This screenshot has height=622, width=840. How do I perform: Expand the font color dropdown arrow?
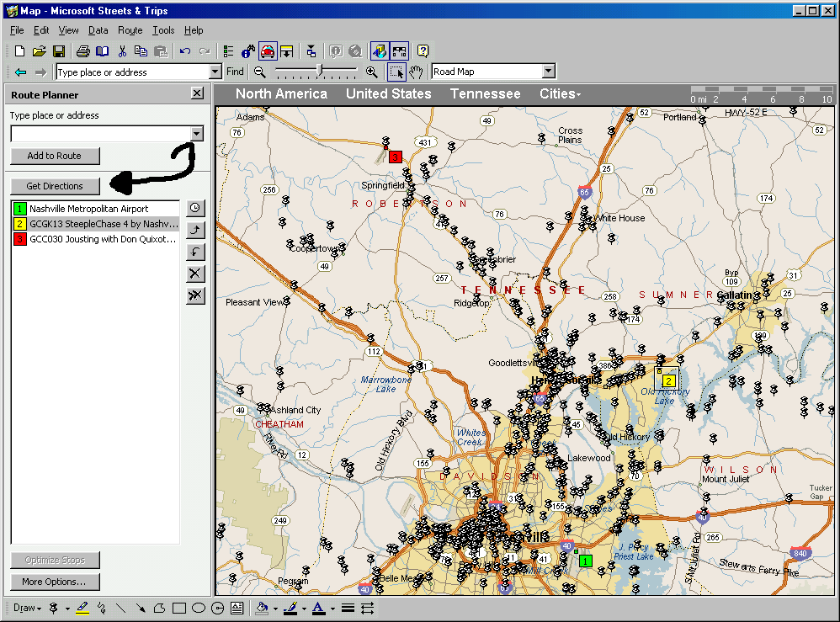pyautogui.click(x=332, y=609)
